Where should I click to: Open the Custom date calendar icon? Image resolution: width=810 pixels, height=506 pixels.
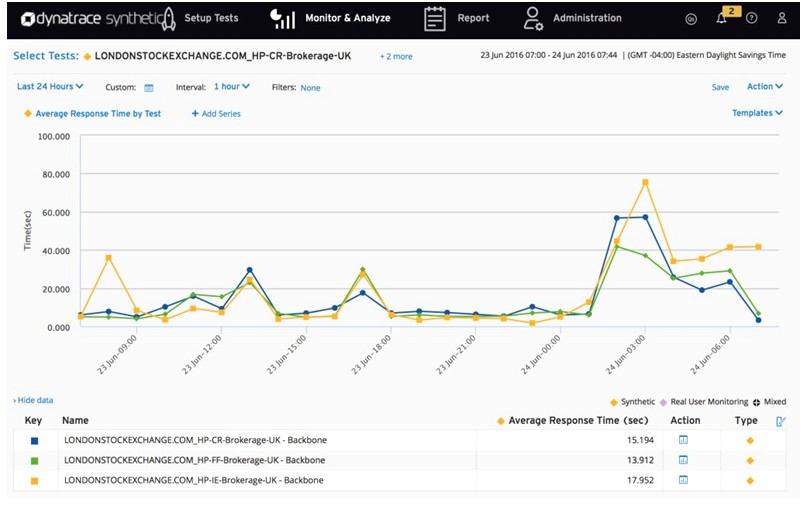click(149, 88)
